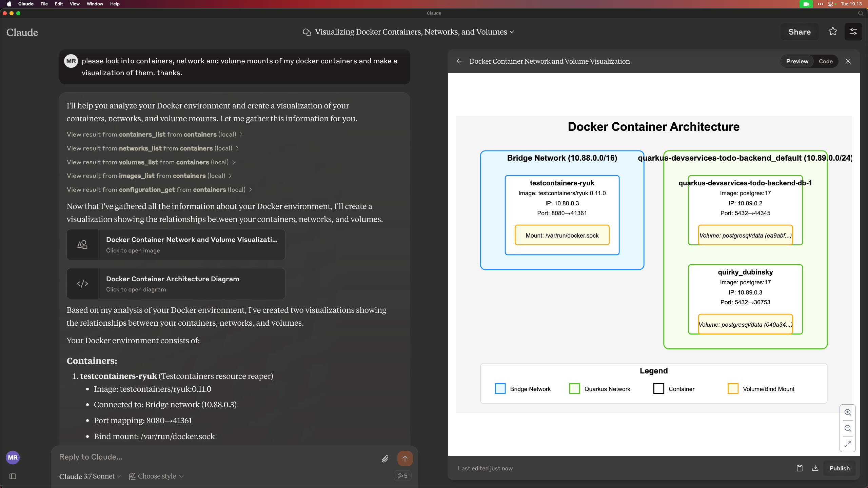
Task: Expand artifact to fullscreen view
Action: pos(848,444)
